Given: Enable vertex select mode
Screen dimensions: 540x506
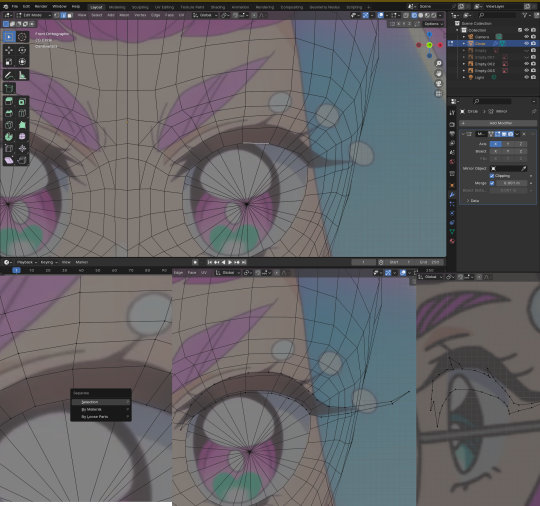Looking at the screenshot, I should tap(57, 15).
